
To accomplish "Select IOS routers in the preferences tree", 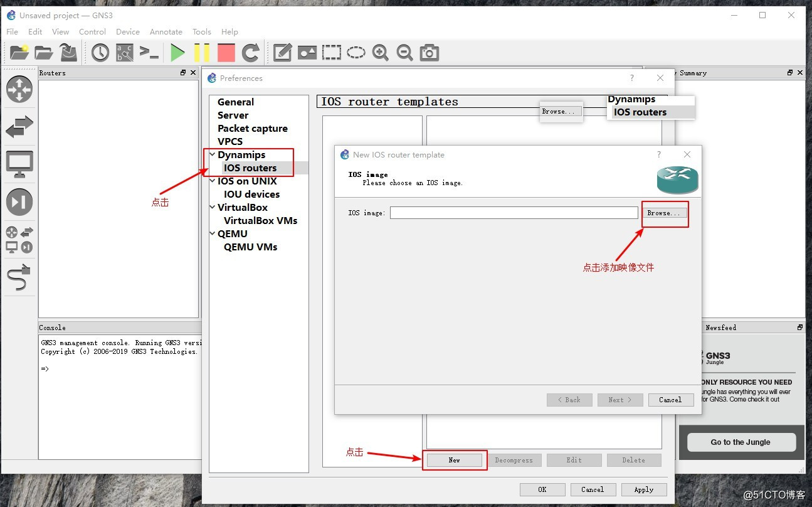I will [250, 168].
